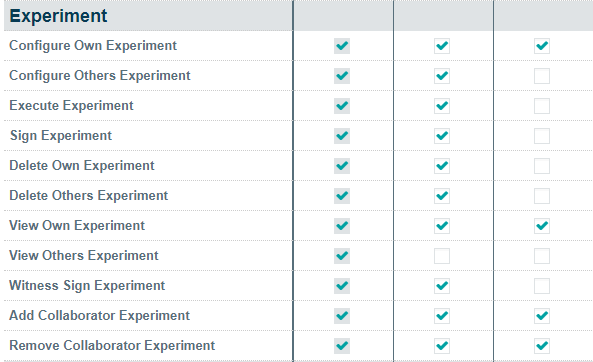Check View Others Experiment in second column

tap(442, 256)
